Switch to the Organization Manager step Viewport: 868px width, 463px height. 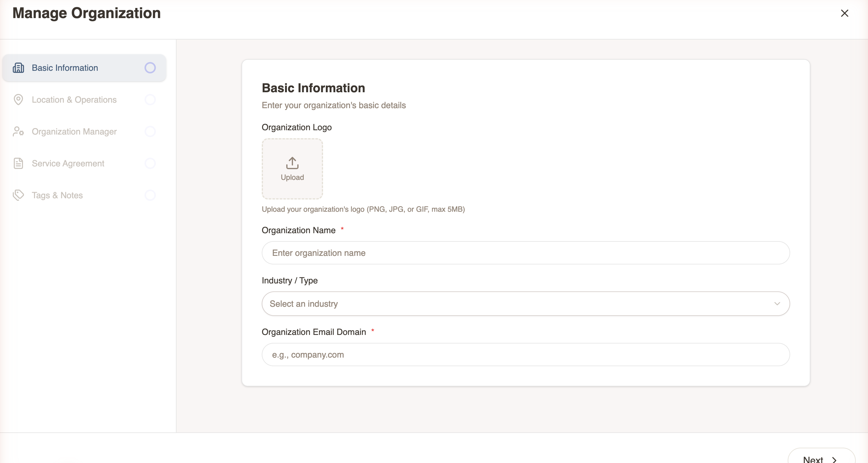click(84, 131)
